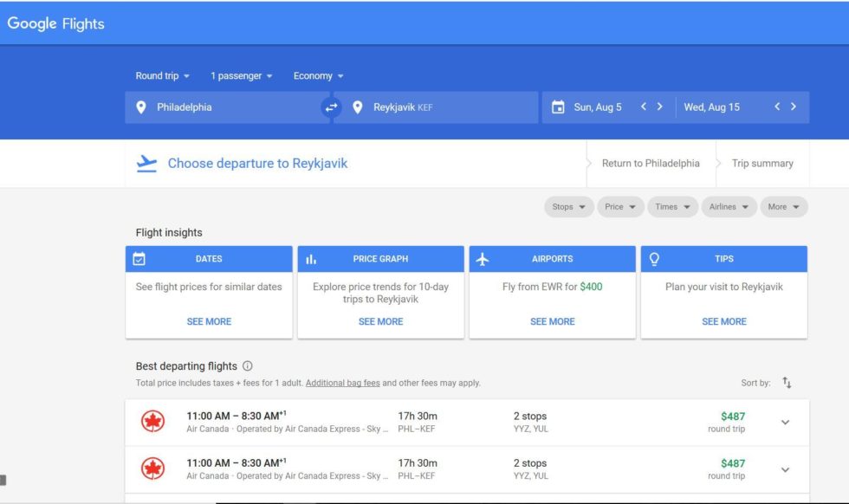Click the Wed, Aug 15 return date
Viewport: 849px width, 504px height.
click(x=711, y=107)
